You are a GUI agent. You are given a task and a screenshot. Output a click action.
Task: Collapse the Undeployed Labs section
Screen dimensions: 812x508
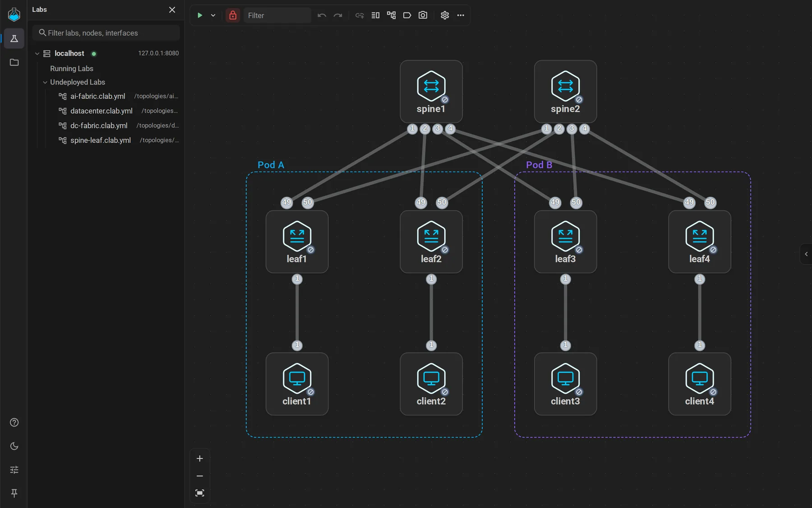click(45, 82)
